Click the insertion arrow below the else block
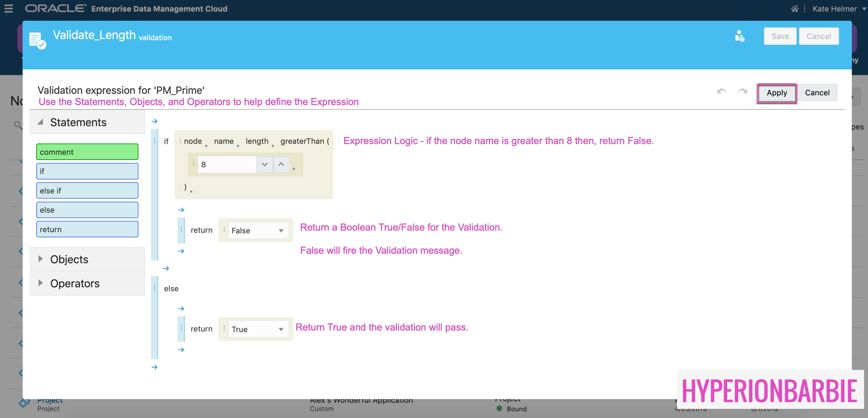868x418 pixels. 154,367
